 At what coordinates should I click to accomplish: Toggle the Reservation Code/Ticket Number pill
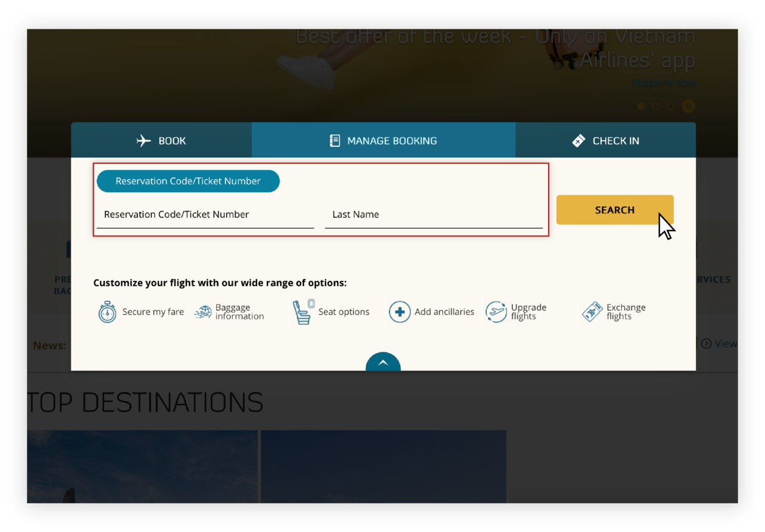(x=188, y=181)
